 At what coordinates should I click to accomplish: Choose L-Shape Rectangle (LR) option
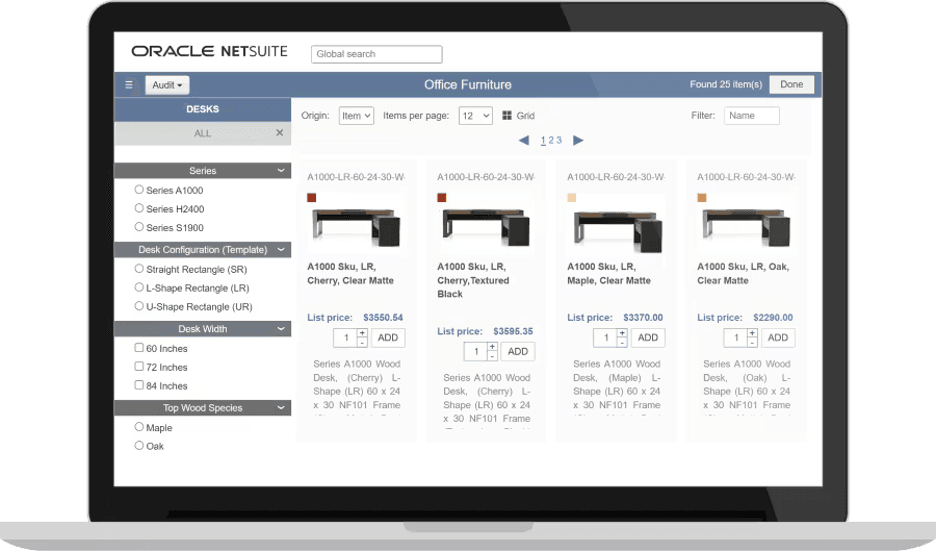pyautogui.click(x=139, y=288)
